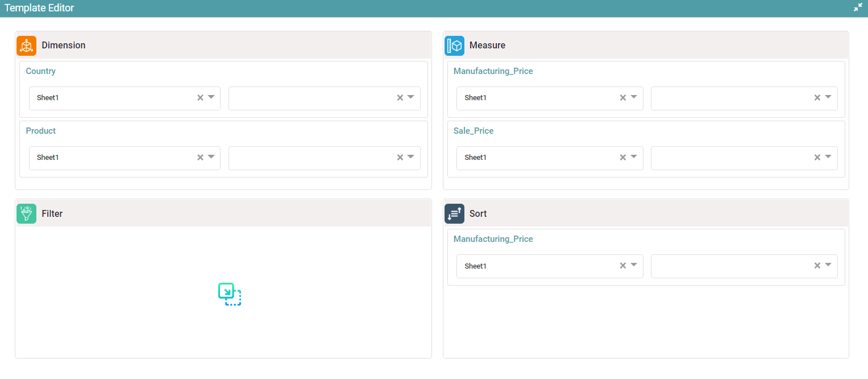This screenshot has width=868, height=379.
Task: Click the green Filter funnel icon
Action: [26, 213]
